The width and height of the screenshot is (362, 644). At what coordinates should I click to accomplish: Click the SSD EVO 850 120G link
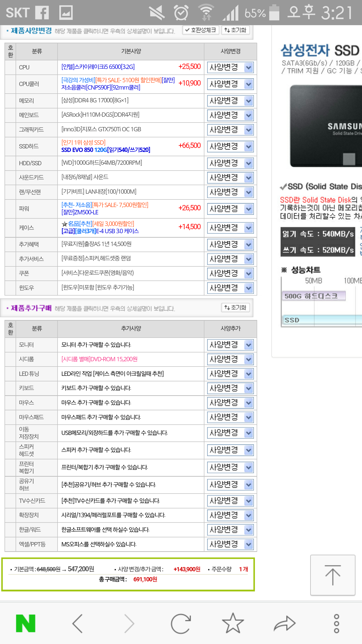(106, 150)
